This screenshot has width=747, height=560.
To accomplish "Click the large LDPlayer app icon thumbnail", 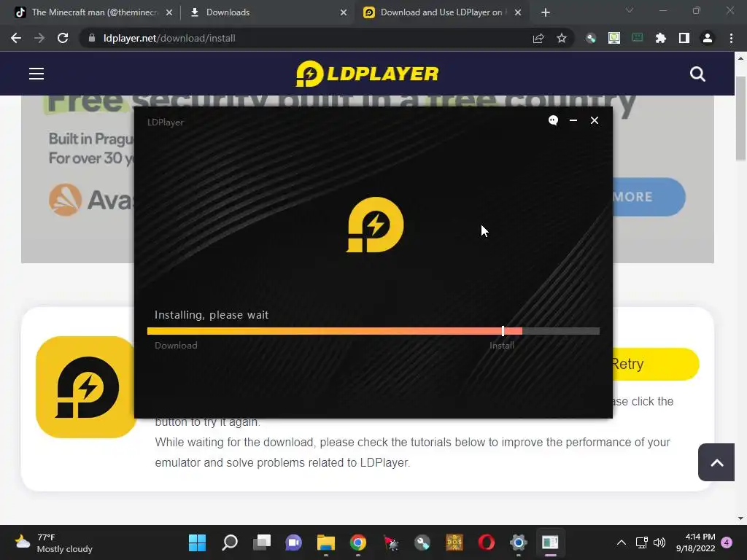I will [86, 386].
